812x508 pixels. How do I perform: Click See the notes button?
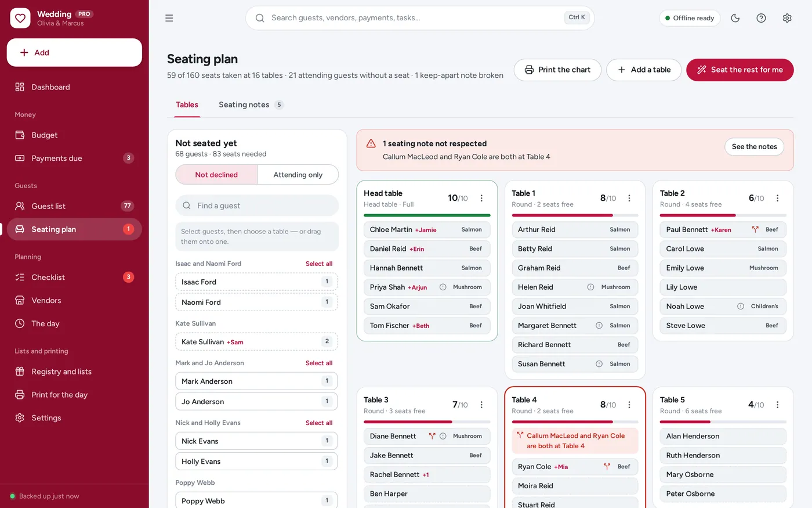[754, 146]
